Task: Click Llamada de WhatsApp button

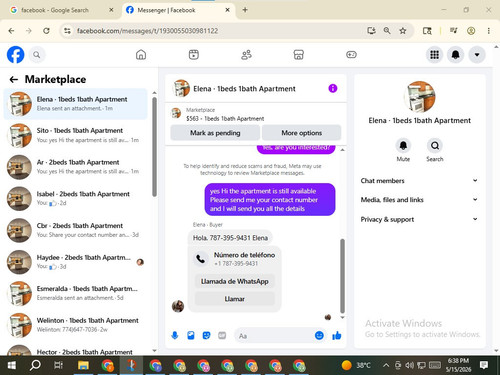Action: pos(235,281)
